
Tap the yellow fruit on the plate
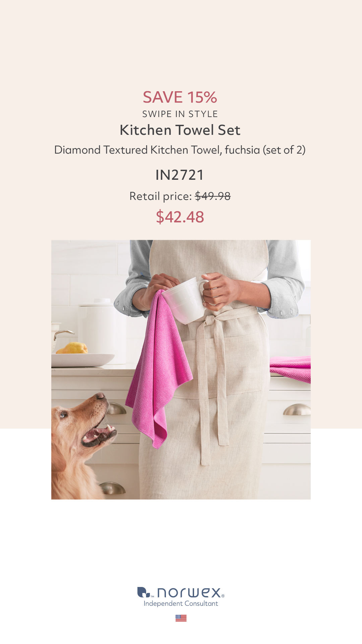(72, 348)
